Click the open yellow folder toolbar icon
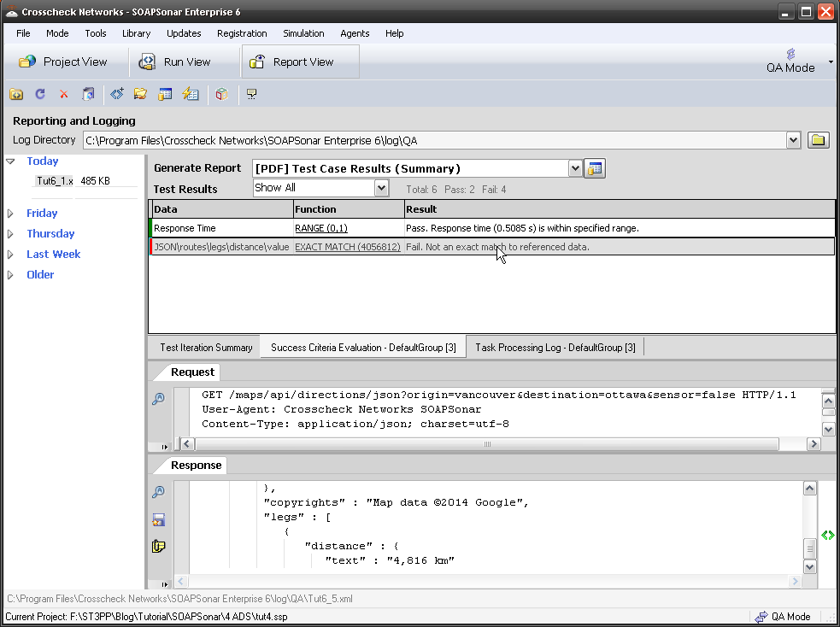 click(140, 94)
